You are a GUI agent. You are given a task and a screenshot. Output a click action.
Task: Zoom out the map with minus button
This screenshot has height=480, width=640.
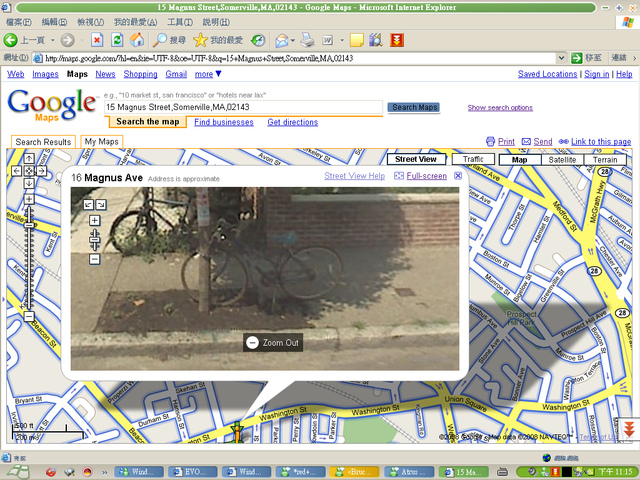(29, 316)
